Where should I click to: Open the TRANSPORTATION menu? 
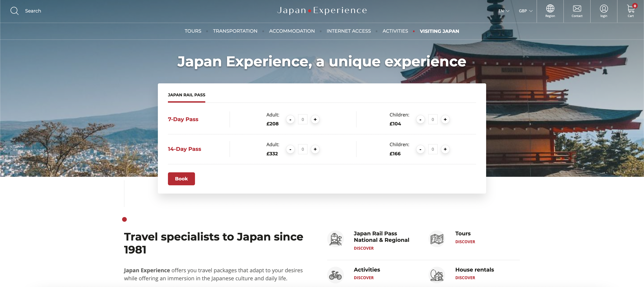point(235,31)
